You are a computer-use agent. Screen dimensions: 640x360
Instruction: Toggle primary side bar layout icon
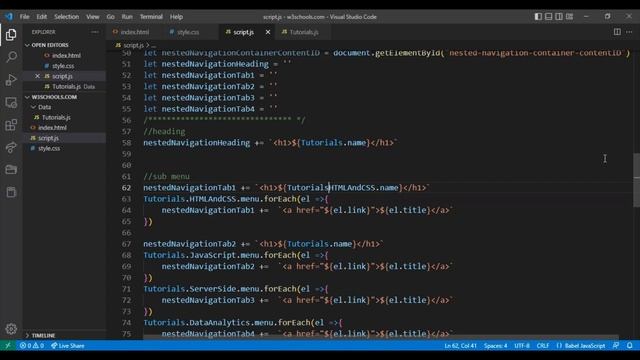(x=538, y=17)
